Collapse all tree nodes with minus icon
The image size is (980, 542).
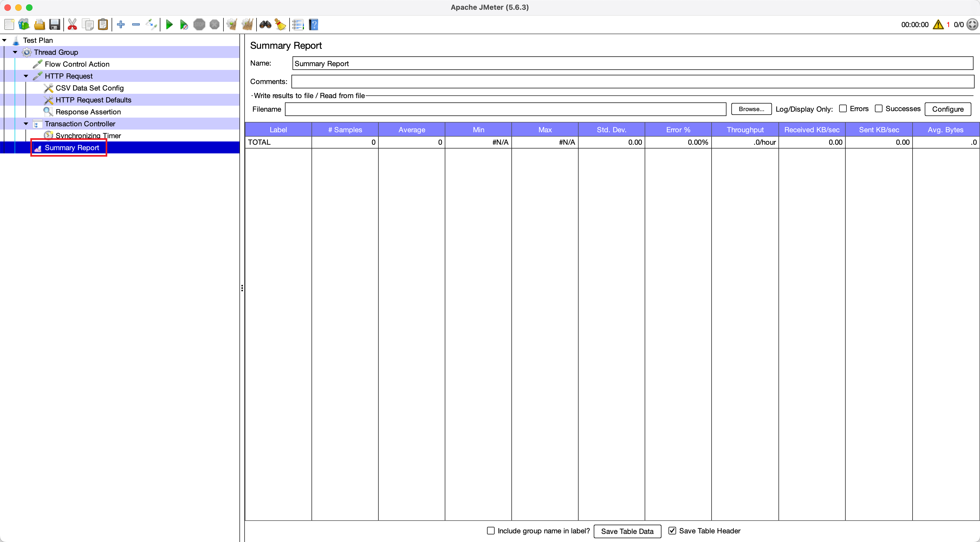coord(136,25)
